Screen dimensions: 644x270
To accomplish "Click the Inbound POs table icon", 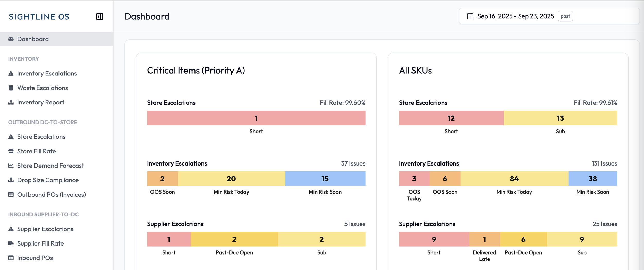I will point(11,258).
